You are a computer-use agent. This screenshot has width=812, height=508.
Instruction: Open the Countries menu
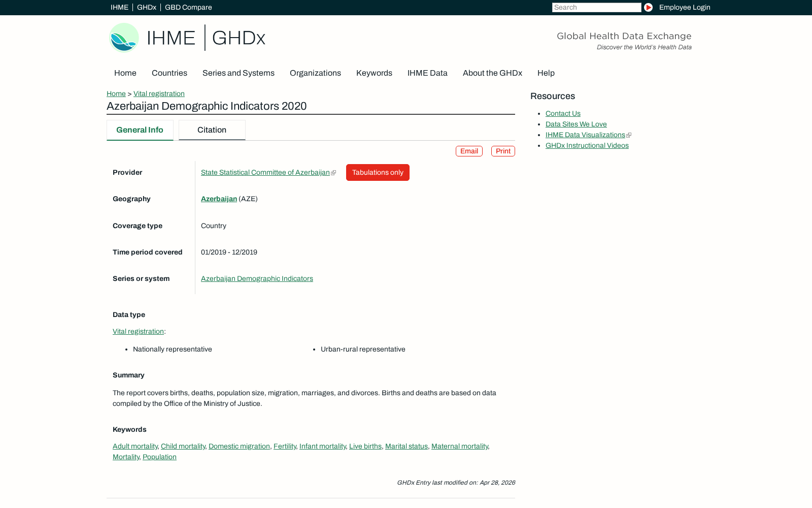pos(170,73)
